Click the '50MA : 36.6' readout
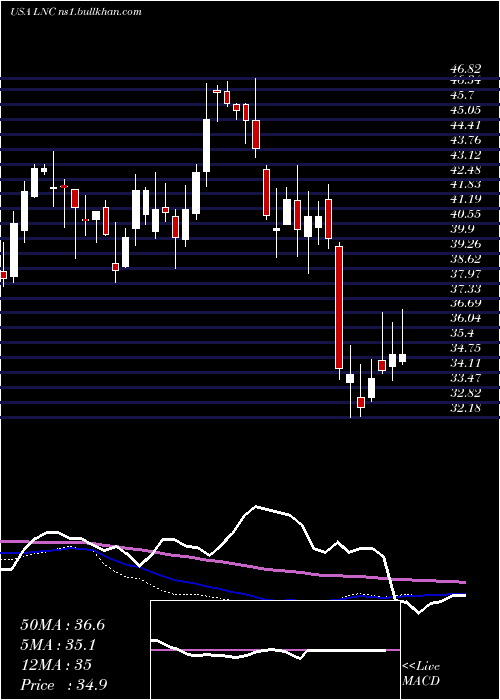The width and height of the screenshot is (500, 700). (x=62, y=625)
